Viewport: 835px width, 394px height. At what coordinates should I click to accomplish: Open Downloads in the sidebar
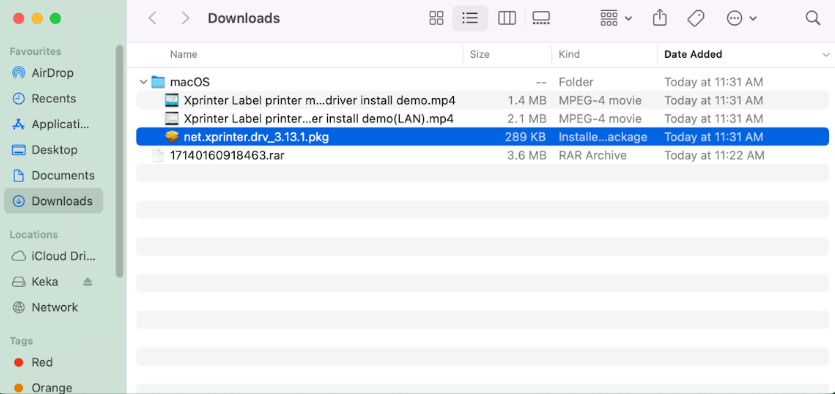pos(53,201)
